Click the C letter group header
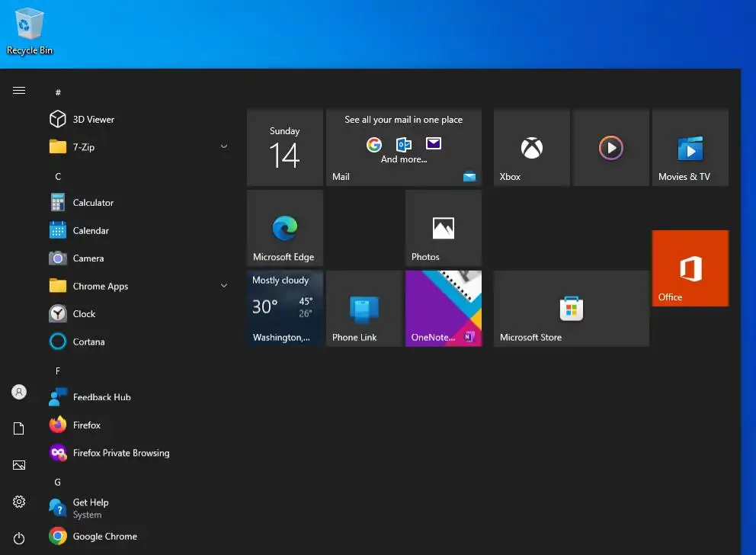This screenshot has height=555, width=756. [58, 176]
